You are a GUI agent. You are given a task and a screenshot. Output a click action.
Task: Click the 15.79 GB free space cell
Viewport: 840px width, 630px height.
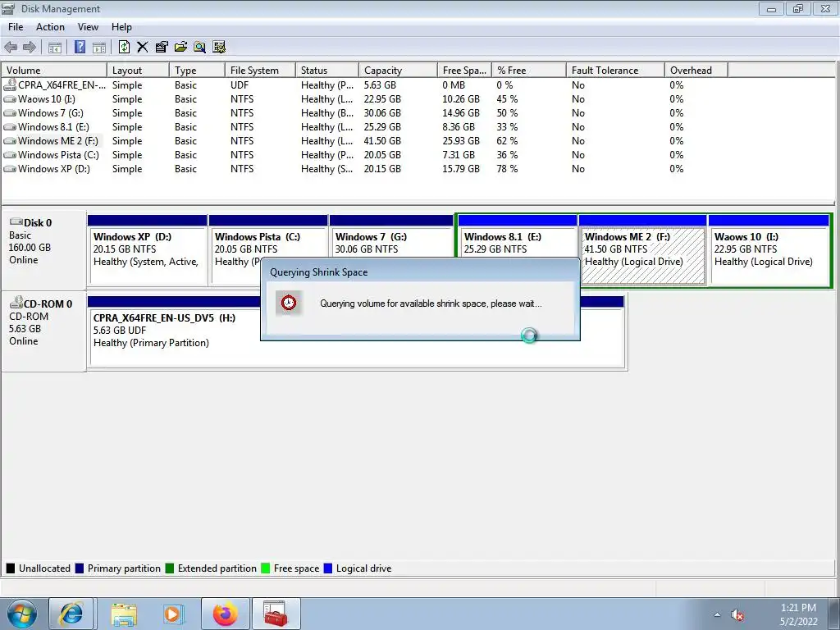click(x=461, y=169)
